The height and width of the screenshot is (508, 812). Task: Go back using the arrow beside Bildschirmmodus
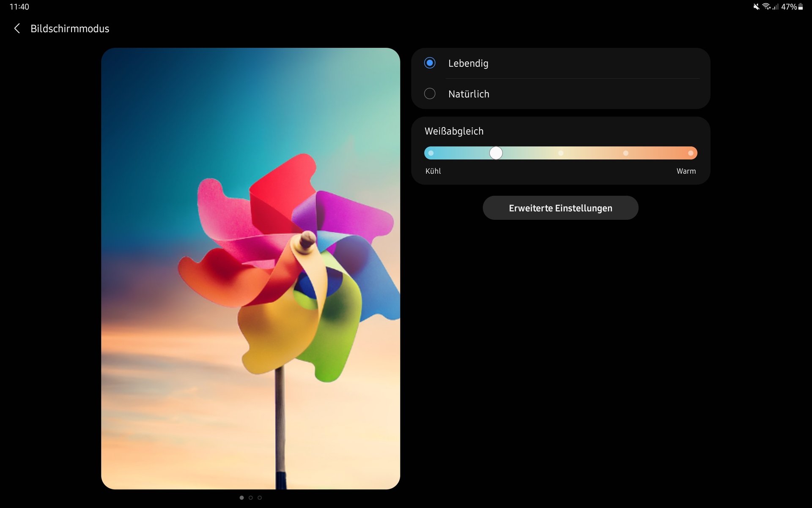pos(17,28)
